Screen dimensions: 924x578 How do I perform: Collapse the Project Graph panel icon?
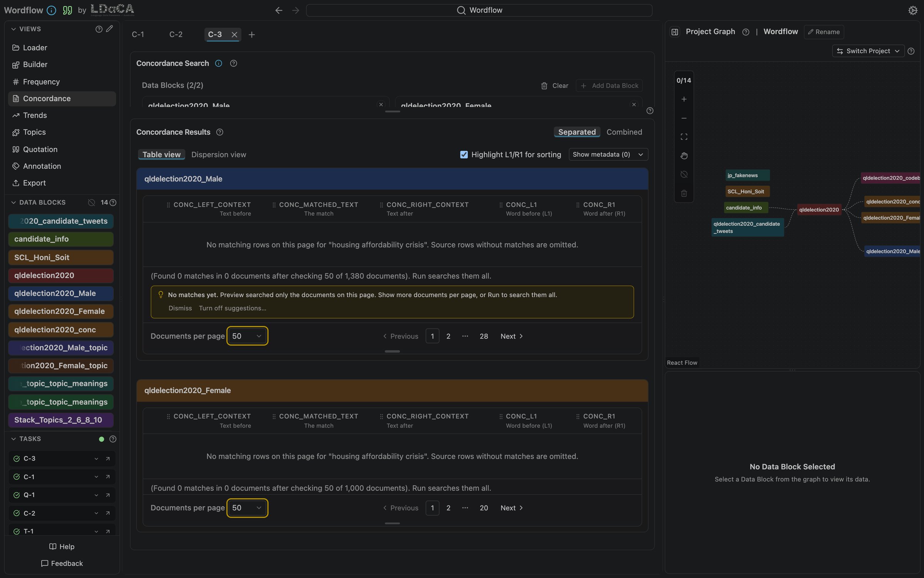click(x=675, y=32)
